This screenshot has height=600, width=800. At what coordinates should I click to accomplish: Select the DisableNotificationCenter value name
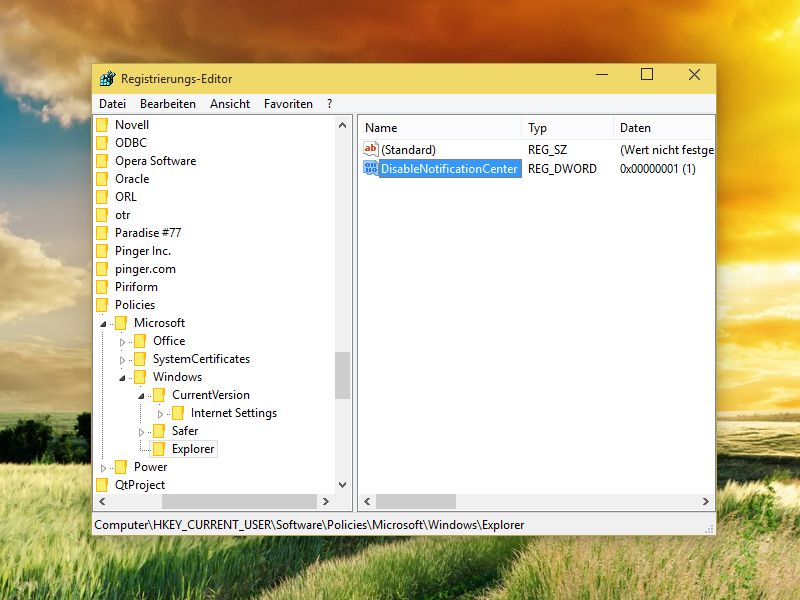pyautogui.click(x=449, y=169)
